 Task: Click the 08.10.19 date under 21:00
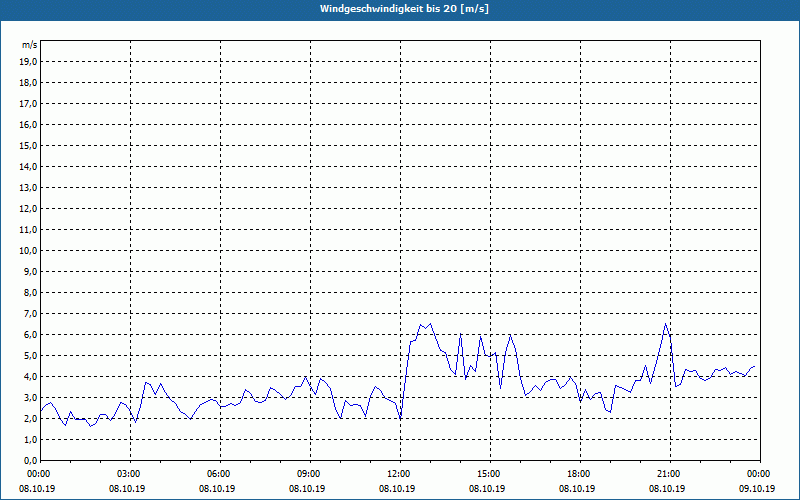coord(667,488)
